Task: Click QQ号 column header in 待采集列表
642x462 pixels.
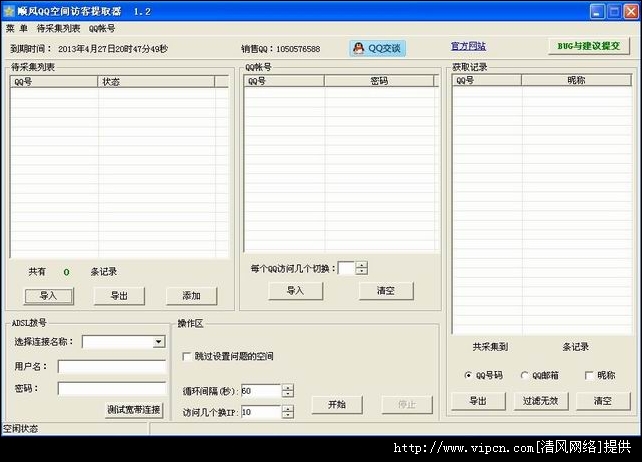Action: [x=54, y=82]
